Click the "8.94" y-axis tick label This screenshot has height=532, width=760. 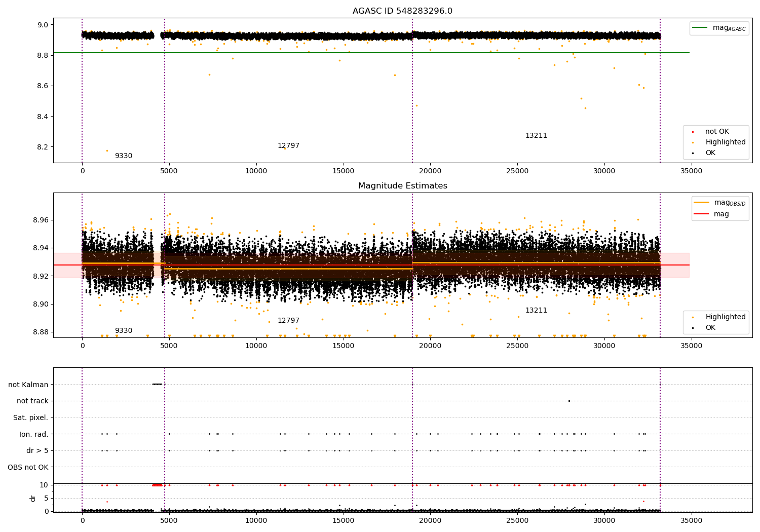(41, 248)
